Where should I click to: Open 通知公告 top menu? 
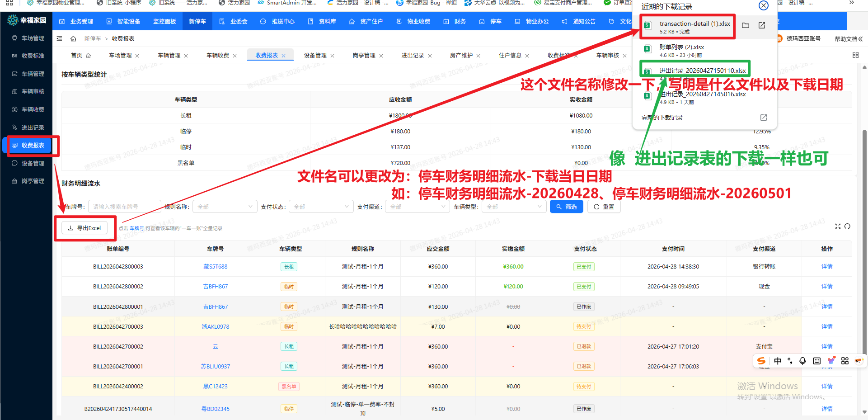tap(579, 21)
